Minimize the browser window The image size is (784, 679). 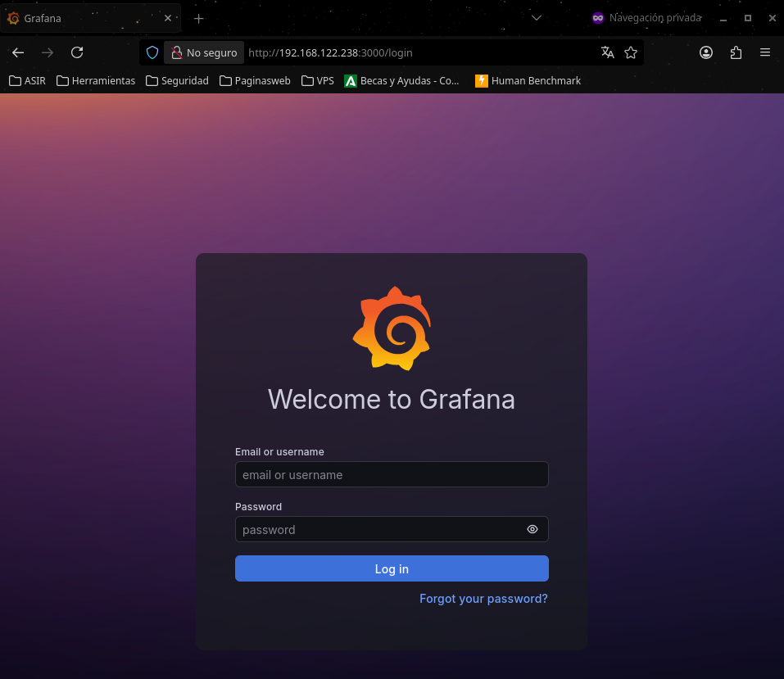pyautogui.click(x=723, y=18)
